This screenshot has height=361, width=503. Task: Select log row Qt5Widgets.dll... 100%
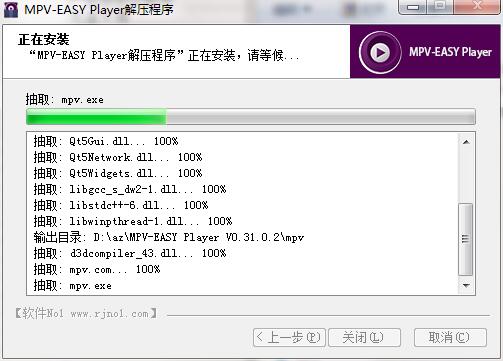[x=118, y=173]
